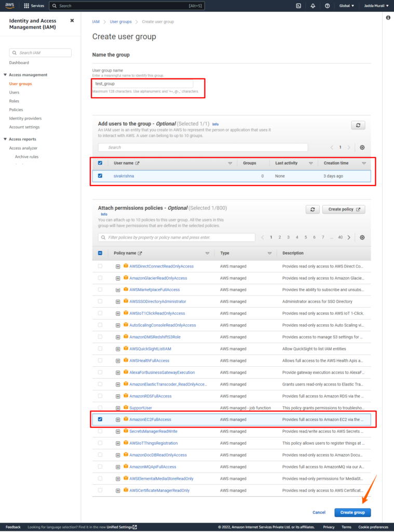
Task: Sort policies by Type column arrow
Action: point(269,253)
